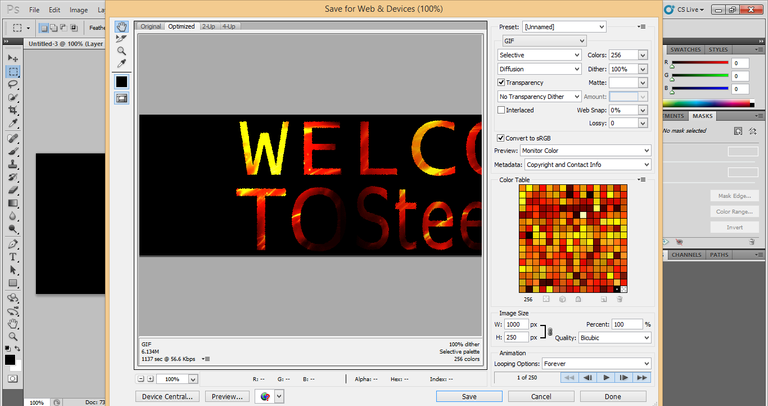768x406 pixels.
Task: Switch to the 2-Up tab
Action: (x=209, y=26)
